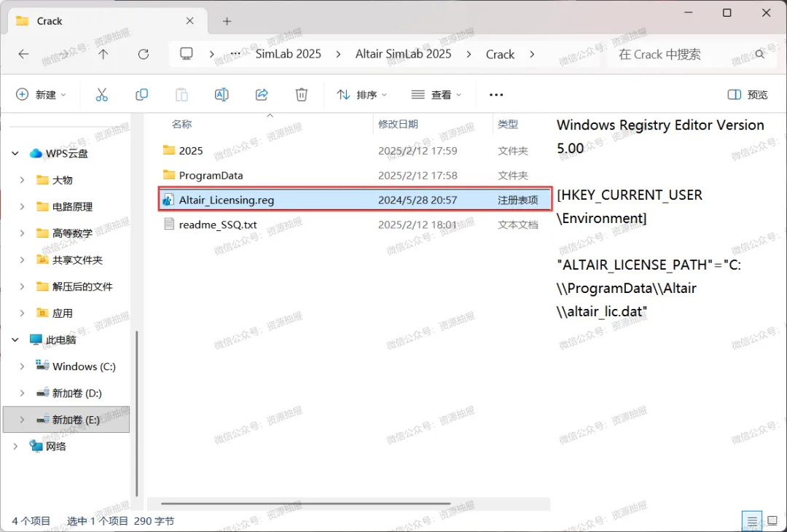Expand the 高等数学 folder node
Viewport: 787px width, 532px height.
pos(22,233)
